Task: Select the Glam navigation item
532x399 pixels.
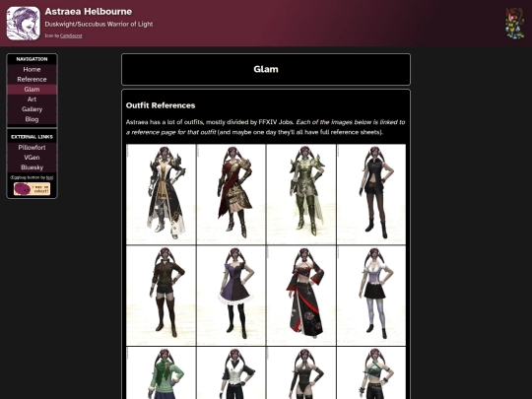Action: click(x=32, y=90)
